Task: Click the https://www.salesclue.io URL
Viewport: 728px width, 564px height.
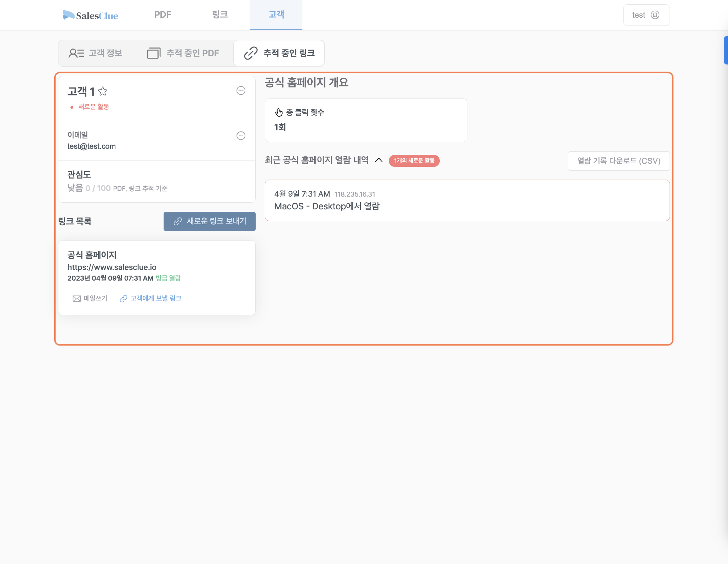Action: tap(112, 267)
